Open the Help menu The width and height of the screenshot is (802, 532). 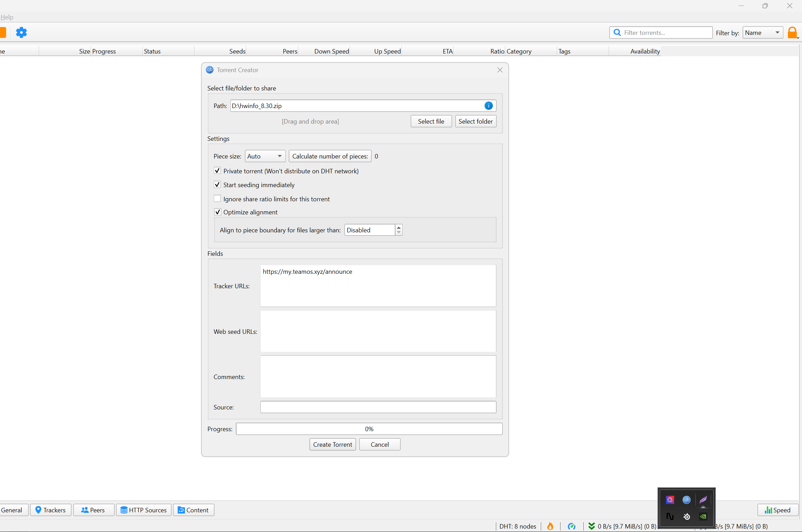pos(7,17)
